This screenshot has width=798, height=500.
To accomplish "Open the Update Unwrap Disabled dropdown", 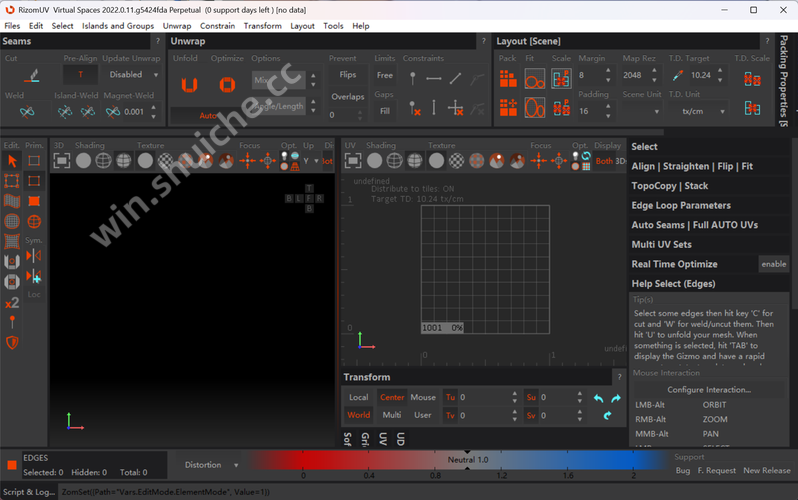I will tap(133, 75).
